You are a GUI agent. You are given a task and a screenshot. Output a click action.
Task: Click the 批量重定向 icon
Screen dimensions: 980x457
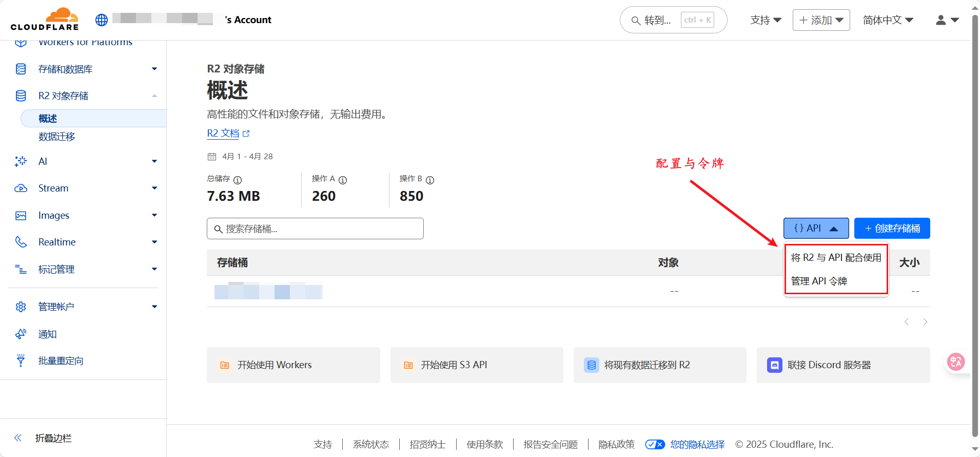click(21, 360)
